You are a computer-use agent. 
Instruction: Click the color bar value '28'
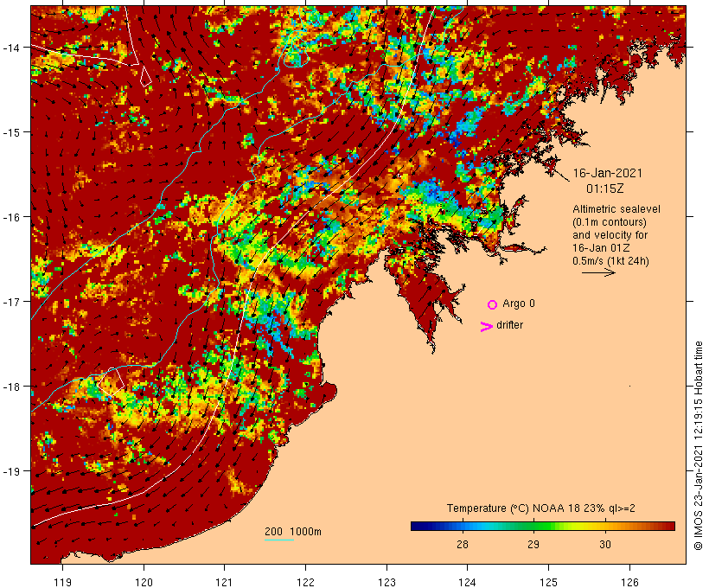pyautogui.click(x=462, y=544)
